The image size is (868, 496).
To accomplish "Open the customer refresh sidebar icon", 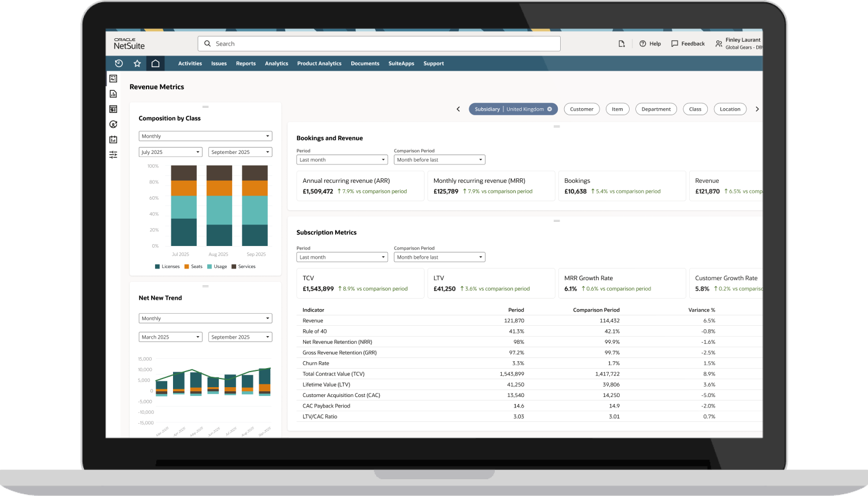I will pyautogui.click(x=113, y=124).
